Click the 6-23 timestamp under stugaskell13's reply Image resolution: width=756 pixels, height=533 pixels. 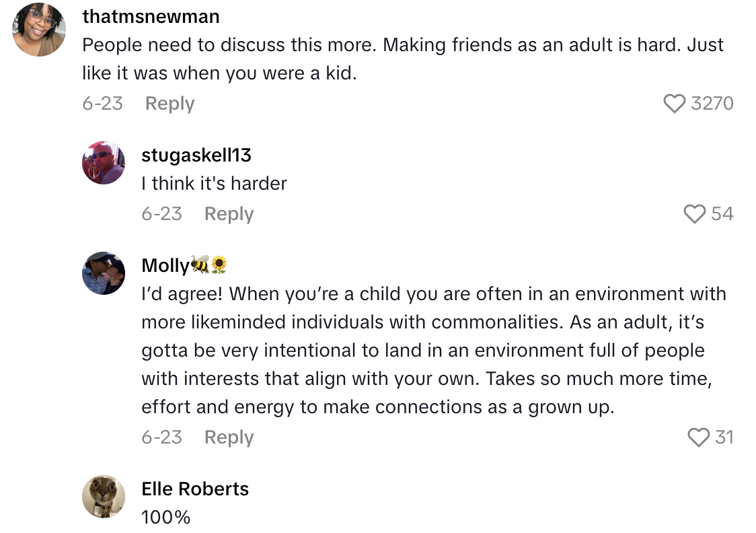[161, 214]
